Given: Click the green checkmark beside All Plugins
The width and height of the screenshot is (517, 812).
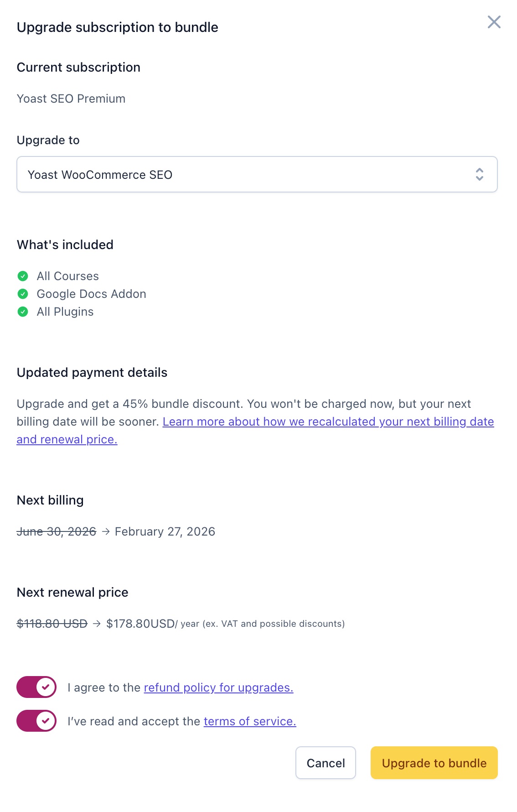Looking at the screenshot, I should click(23, 312).
